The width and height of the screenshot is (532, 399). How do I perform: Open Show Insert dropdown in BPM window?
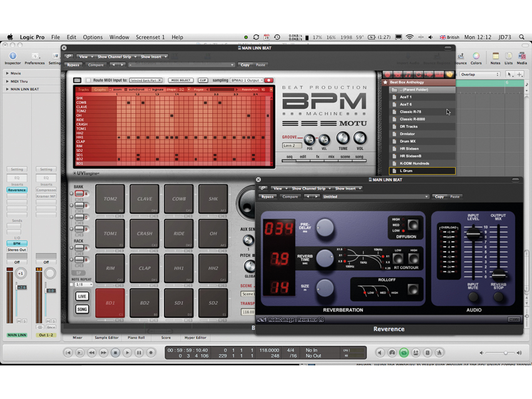153,57
